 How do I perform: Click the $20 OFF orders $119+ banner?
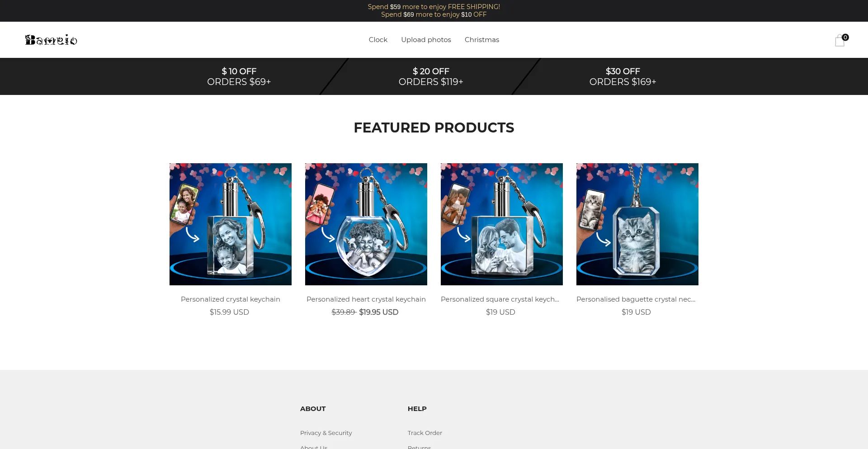tap(431, 76)
